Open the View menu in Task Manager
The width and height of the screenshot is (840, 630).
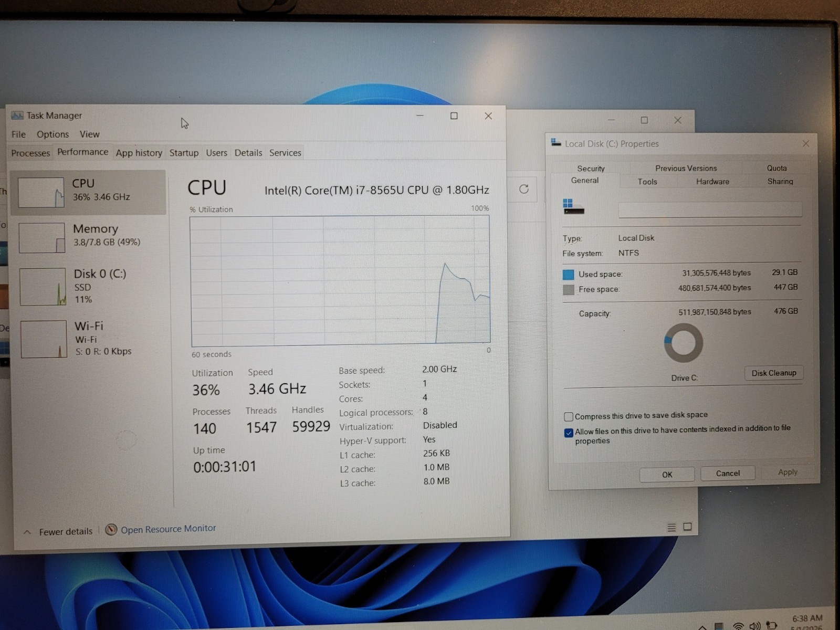pos(90,134)
